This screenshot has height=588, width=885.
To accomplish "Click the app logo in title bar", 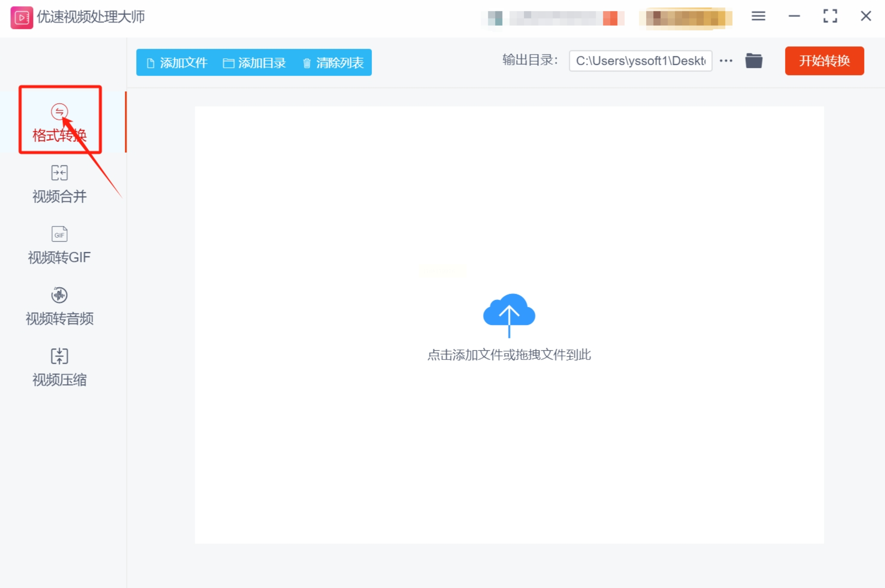I will click(22, 17).
